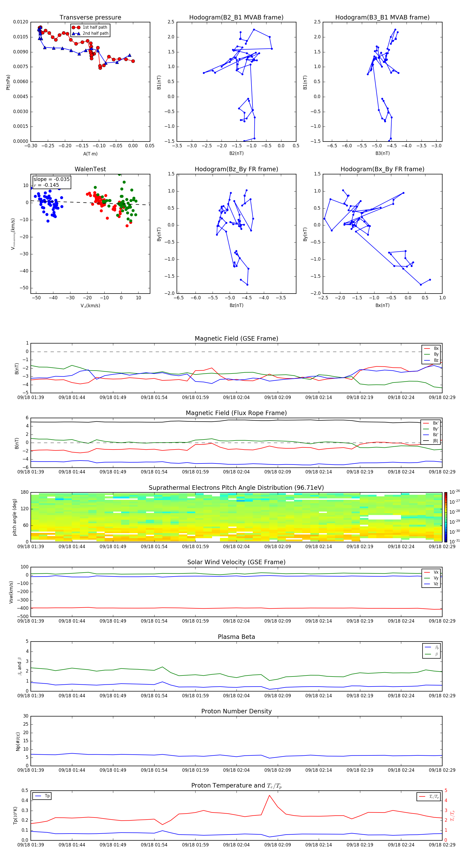Click the "Plasma Beta" plot title

click(x=236, y=637)
